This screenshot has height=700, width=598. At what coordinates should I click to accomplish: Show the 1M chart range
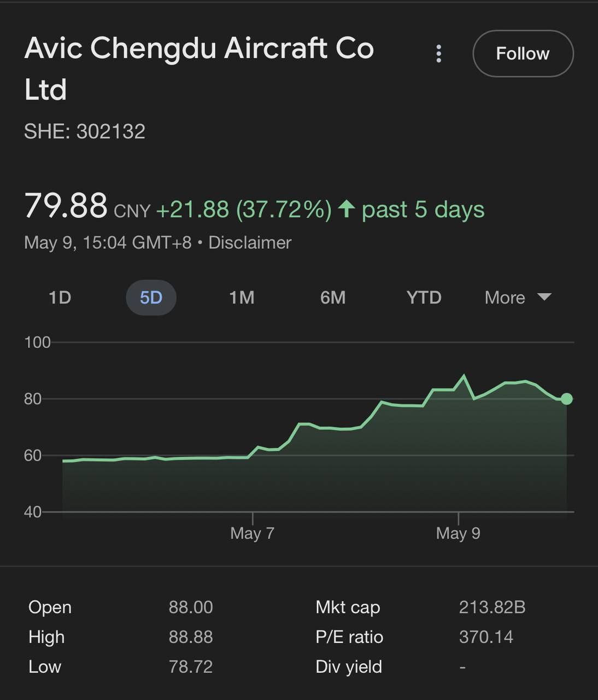pos(242,297)
